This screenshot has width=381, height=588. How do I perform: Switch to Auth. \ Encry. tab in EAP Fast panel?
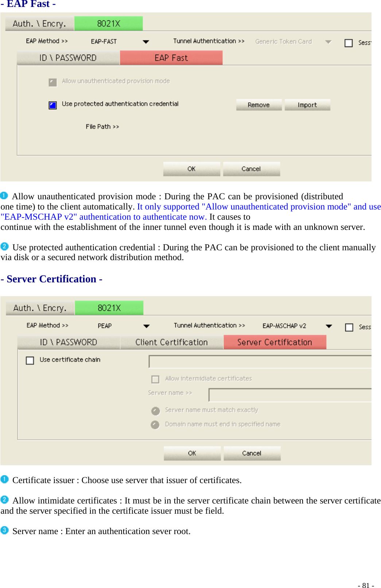40,24
